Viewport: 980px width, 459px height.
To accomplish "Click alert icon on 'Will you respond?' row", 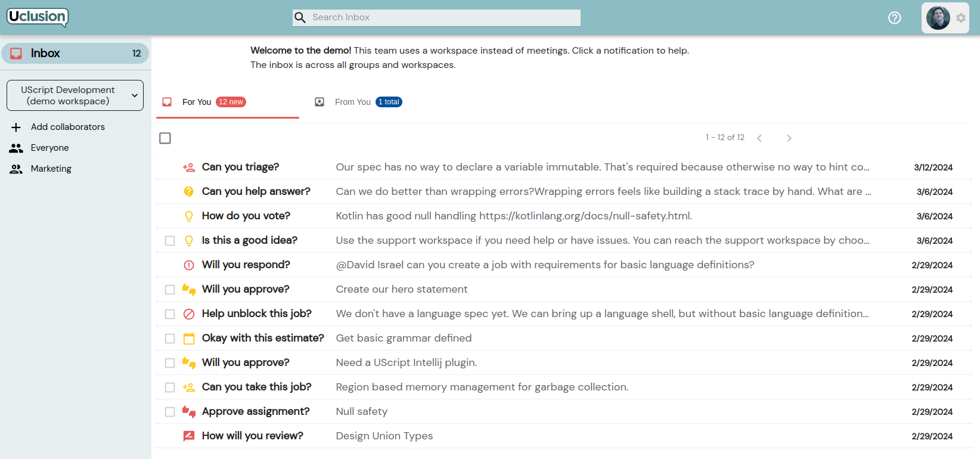I will [189, 265].
